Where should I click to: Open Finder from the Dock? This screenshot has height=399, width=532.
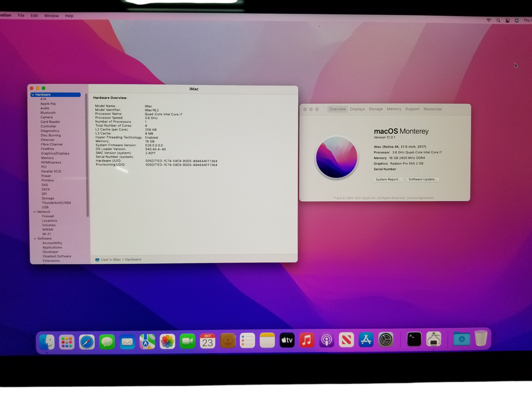[x=47, y=341]
